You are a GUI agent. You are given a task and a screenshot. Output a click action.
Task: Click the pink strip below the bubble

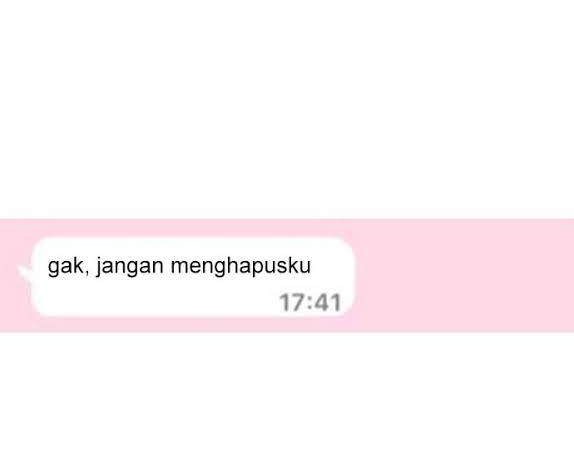click(x=287, y=325)
